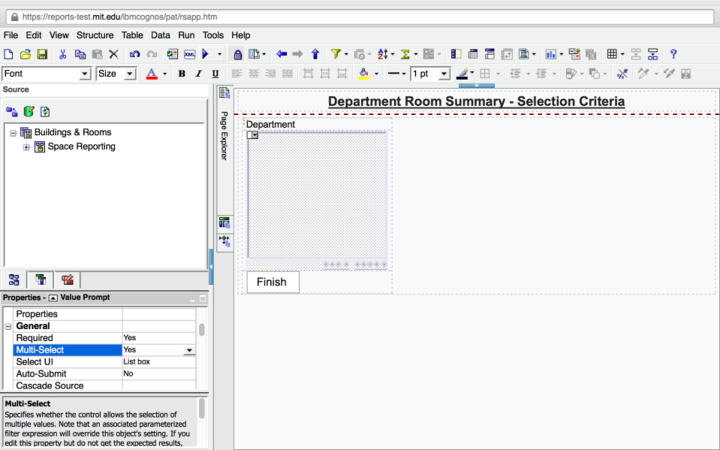
Task: Click the background color fill swatch
Action: coord(363,74)
